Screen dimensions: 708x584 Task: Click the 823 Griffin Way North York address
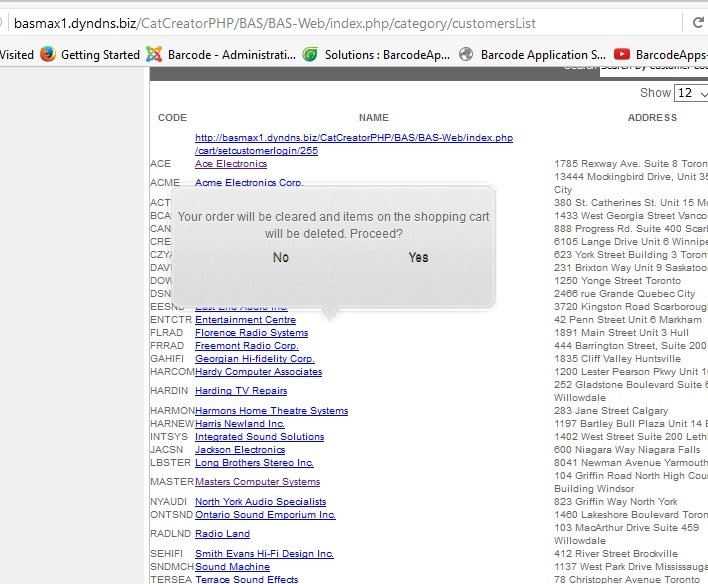point(616,502)
